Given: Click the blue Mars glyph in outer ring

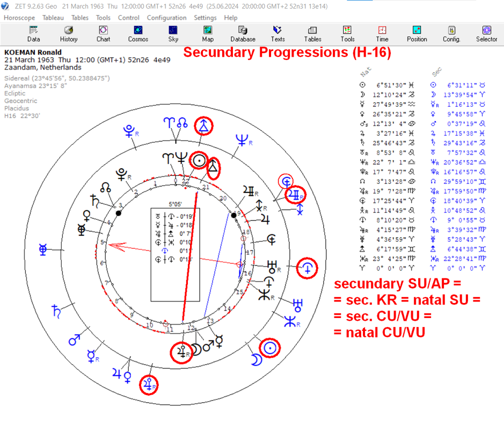Looking at the screenshot, I should click(x=75, y=340).
